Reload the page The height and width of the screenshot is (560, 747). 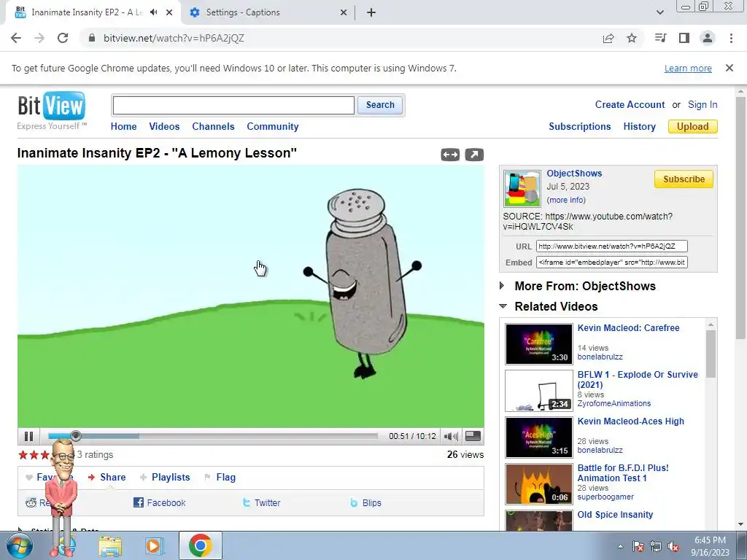[x=63, y=38]
